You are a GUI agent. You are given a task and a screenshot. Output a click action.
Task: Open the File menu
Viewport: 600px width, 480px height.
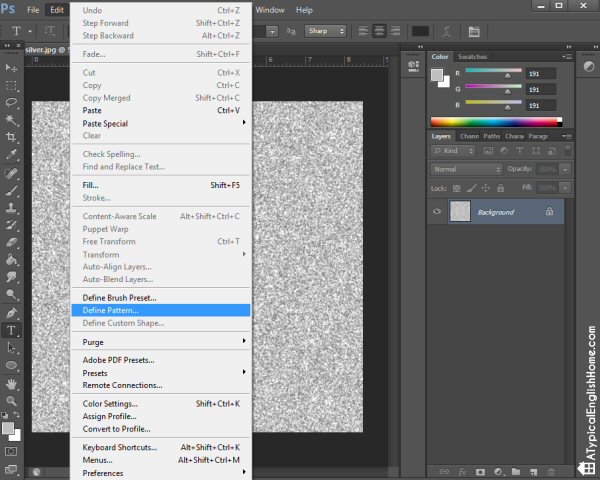pos(33,10)
